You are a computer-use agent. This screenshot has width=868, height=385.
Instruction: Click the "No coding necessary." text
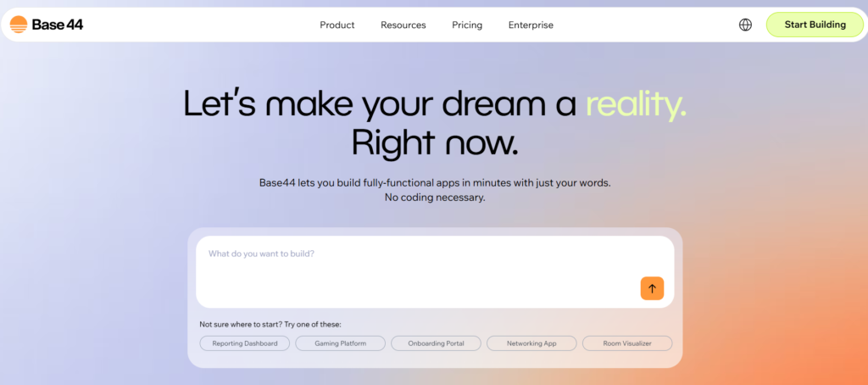click(434, 198)
